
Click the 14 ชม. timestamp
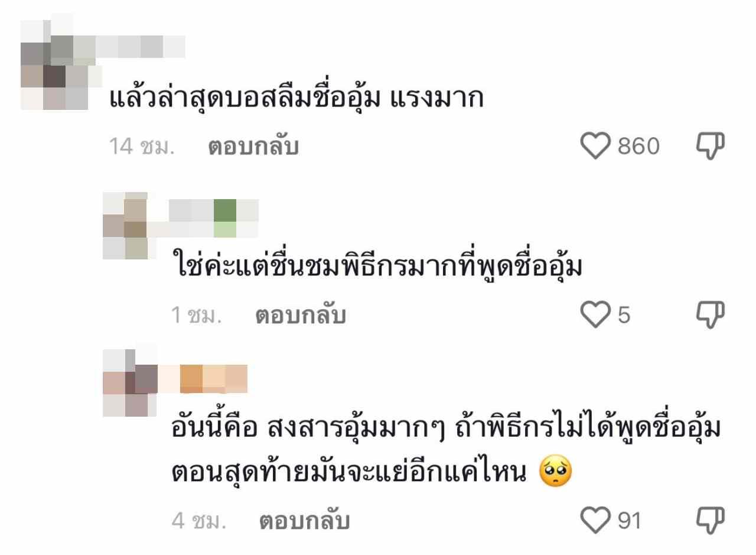(x=142, y=147)
